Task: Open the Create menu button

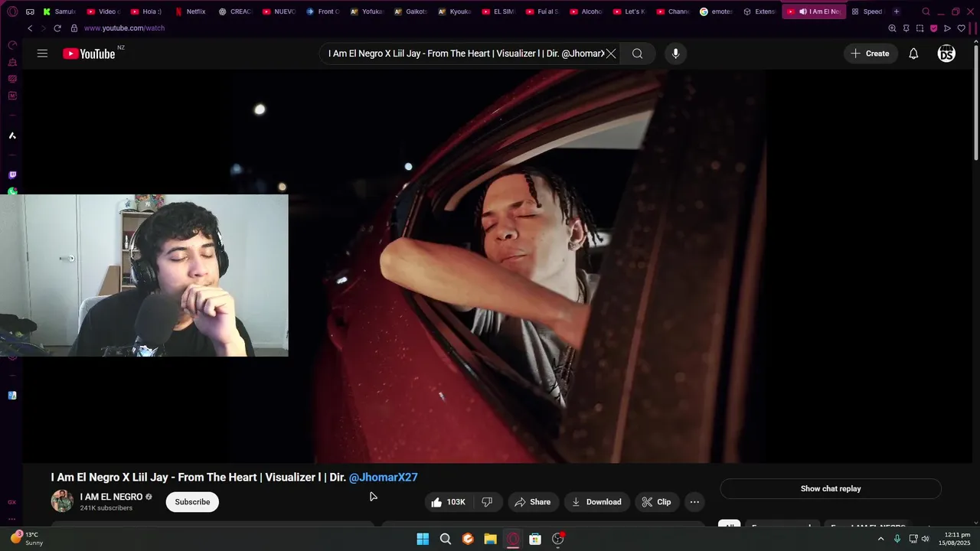Action: pyautogui.click(x=871, y=54)
